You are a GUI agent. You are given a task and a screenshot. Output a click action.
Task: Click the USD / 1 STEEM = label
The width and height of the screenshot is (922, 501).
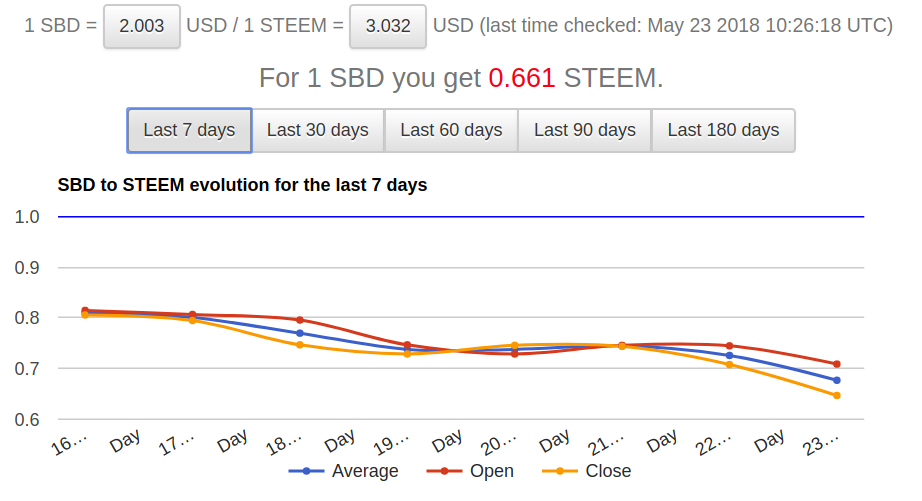tap(265, 26)
